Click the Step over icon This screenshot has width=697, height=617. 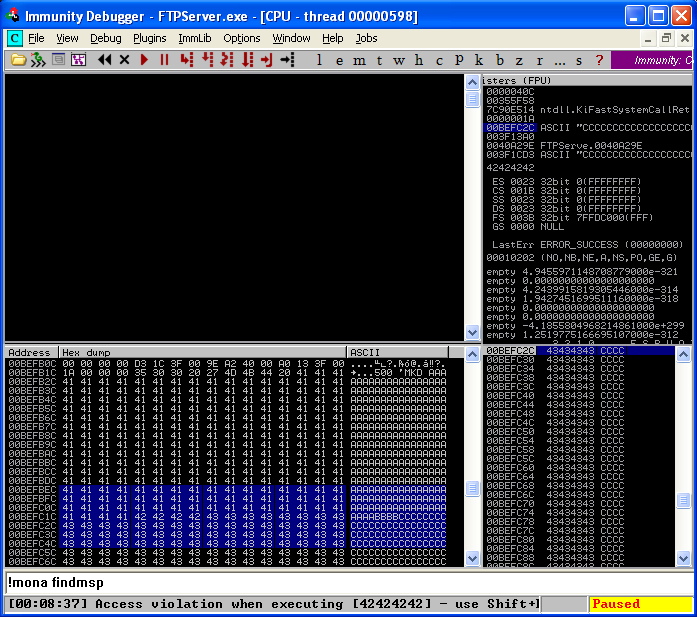tap(207, 60)
